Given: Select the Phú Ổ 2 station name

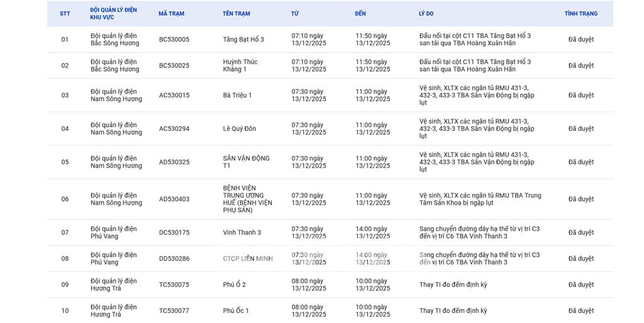Looking at the screenshot, I should pos(234,285).
